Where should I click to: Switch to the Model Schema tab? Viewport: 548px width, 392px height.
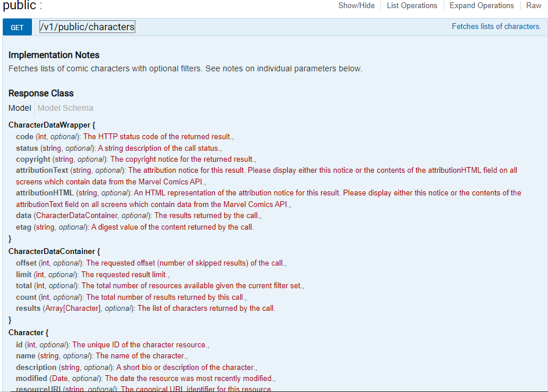coord(66,108)
